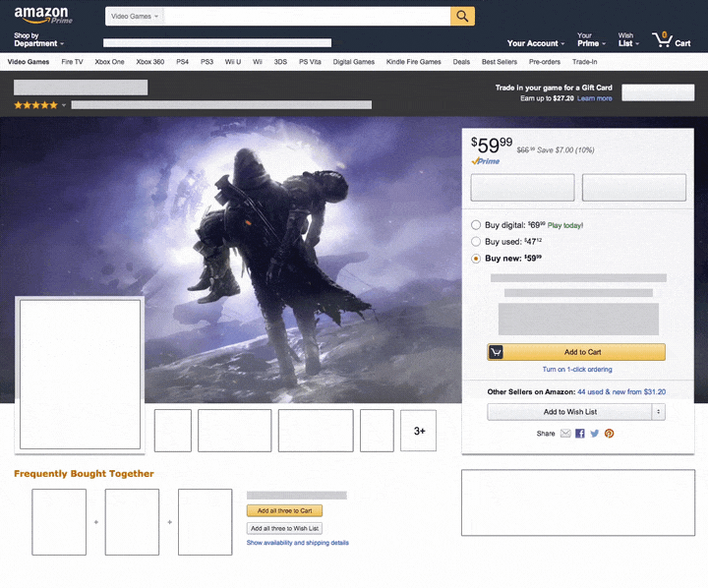The height and width of the screenshot is (588, 708).
Task: Share on Pinterest icon
Action: coord(609,434)
